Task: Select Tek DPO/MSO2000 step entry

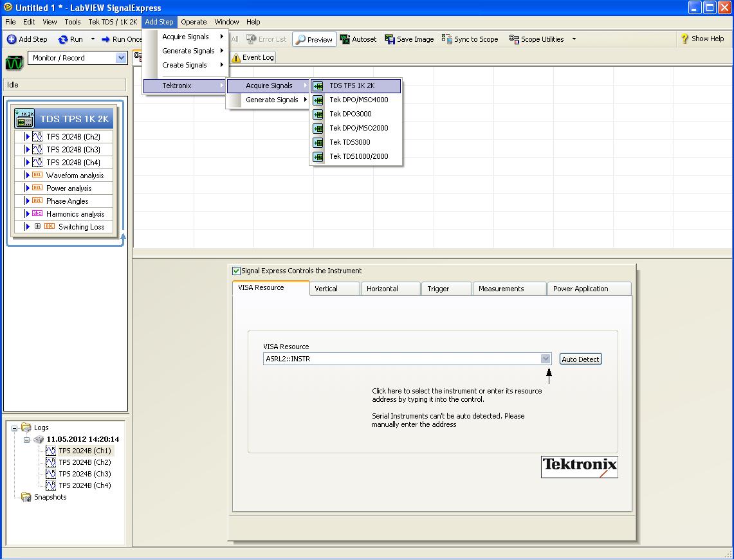Action: click(x=356, y=128)
